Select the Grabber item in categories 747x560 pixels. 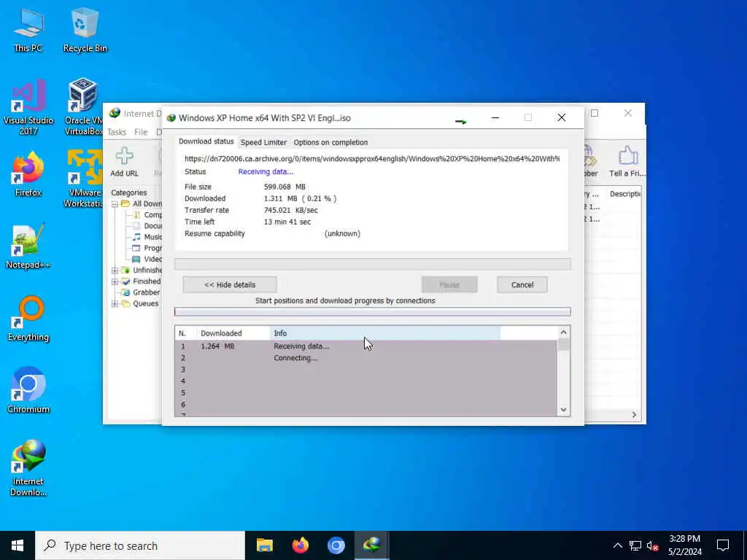146,292
